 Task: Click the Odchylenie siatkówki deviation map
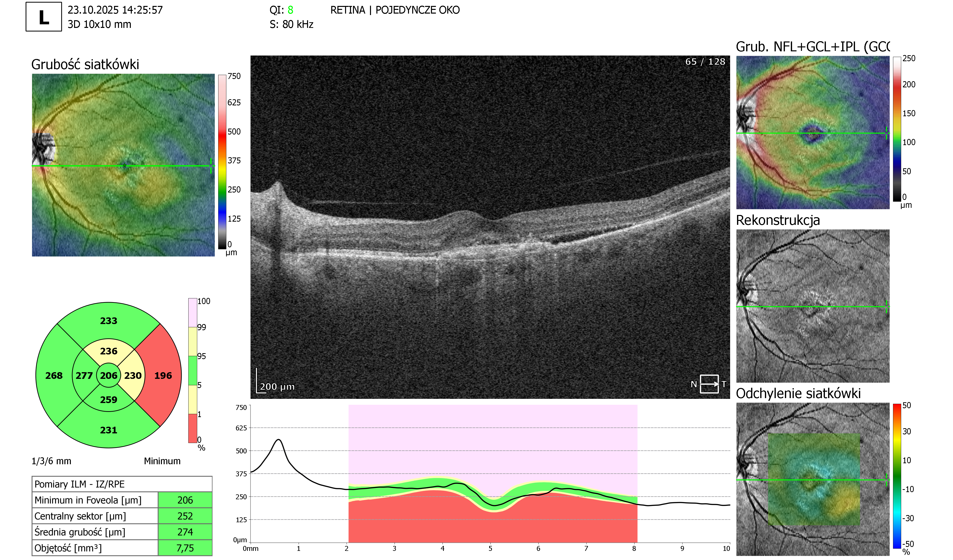(x=813, y=479)
